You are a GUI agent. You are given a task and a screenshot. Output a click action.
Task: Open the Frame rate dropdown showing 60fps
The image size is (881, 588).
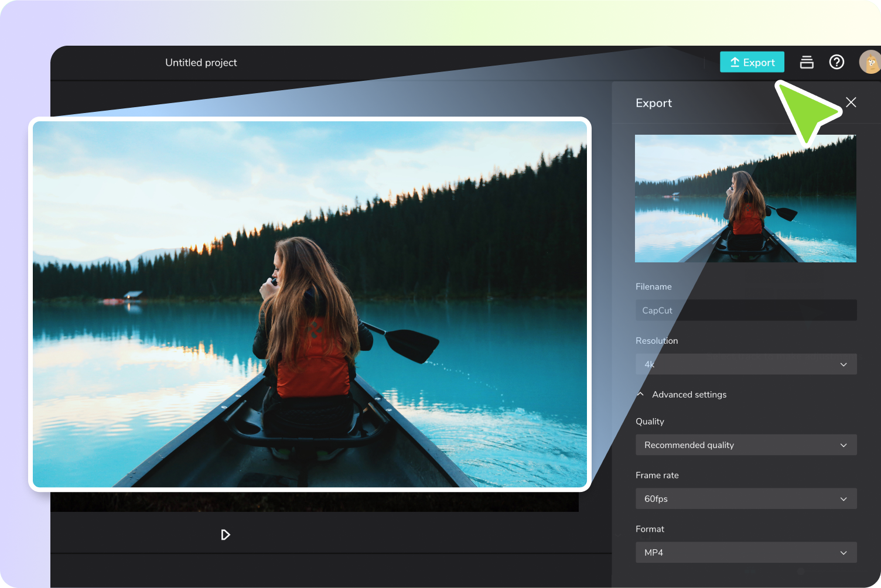click(x=746, y=499)
